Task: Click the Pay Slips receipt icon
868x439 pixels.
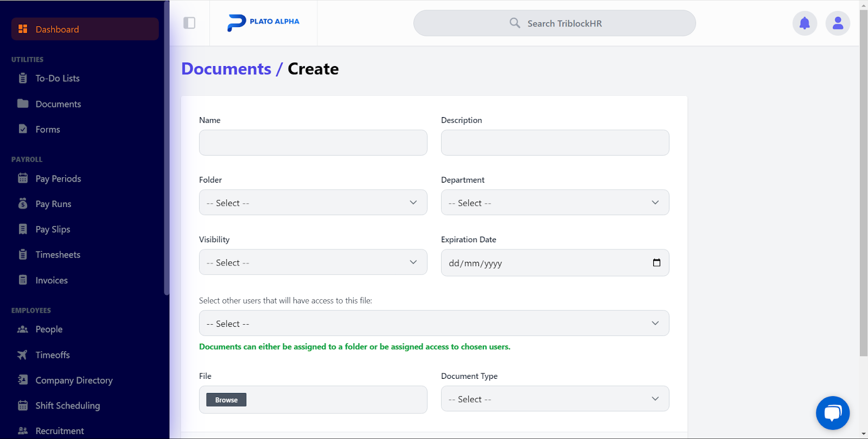Action: pos(23,229)
